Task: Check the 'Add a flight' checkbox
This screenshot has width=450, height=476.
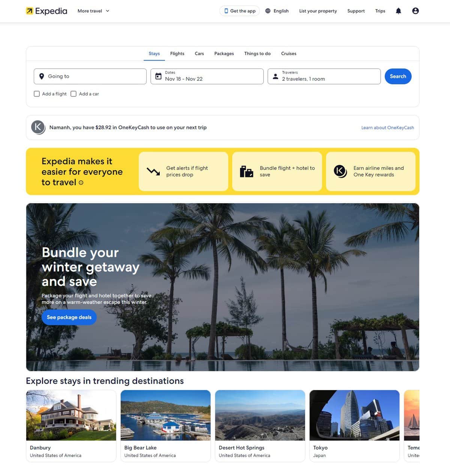Action: tap(37, 94)
